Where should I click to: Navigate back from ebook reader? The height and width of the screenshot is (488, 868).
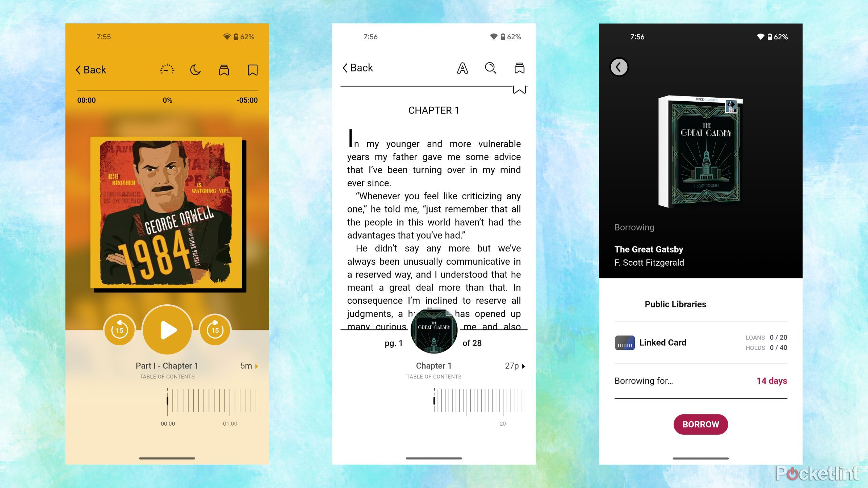[358, 67]
